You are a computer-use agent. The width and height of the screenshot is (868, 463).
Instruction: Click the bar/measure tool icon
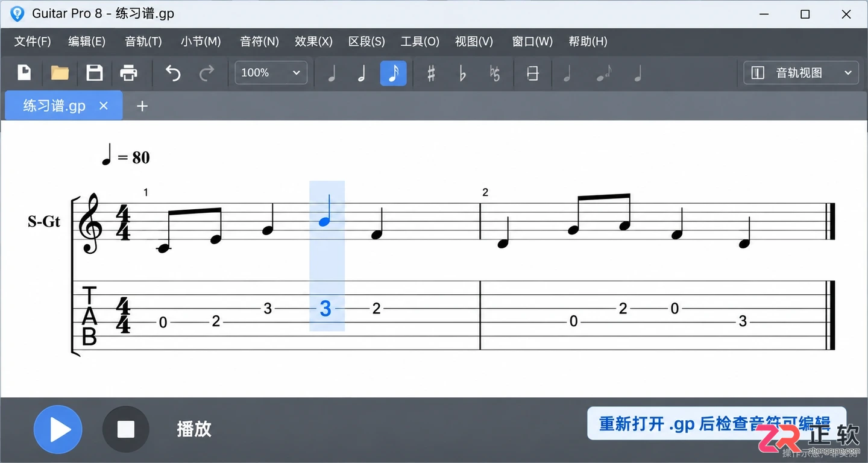(x=532, y=74)
